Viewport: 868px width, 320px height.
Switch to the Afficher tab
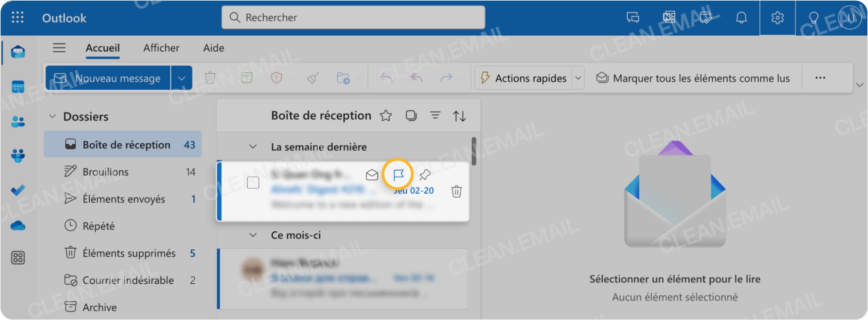[x=161, y=48]
